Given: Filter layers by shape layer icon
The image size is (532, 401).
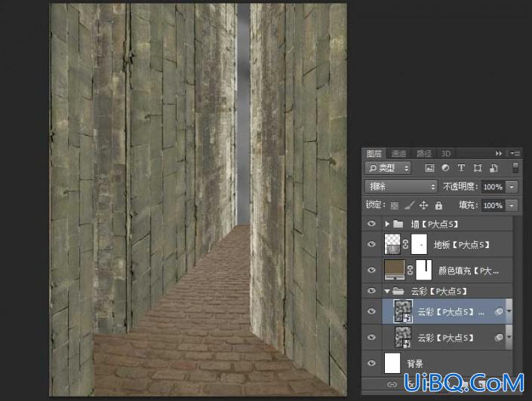Looking at the screenshot, I should point(478,168).
